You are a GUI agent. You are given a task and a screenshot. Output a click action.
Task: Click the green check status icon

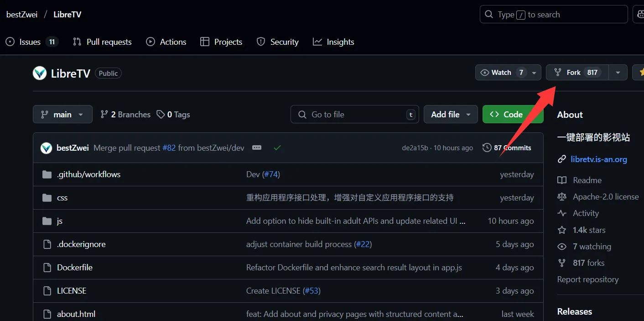pyautogui.click(x=277, y=148)
